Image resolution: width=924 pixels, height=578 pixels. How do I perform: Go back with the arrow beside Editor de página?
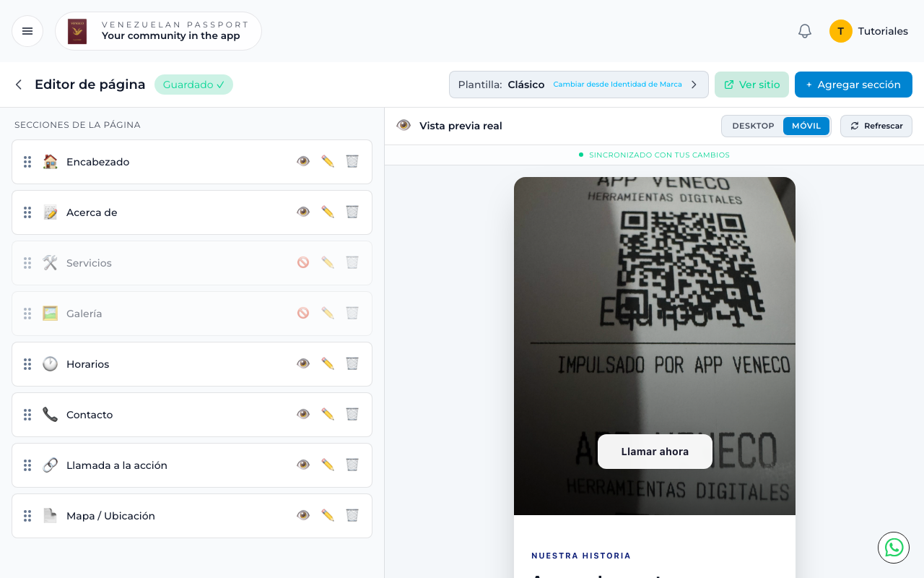tap(19, 85)
